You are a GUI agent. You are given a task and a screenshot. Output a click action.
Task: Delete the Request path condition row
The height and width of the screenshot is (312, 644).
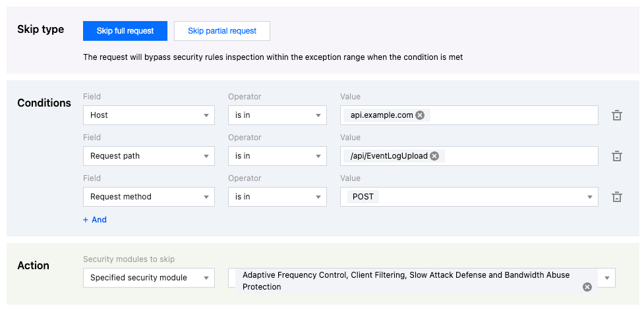617,156
